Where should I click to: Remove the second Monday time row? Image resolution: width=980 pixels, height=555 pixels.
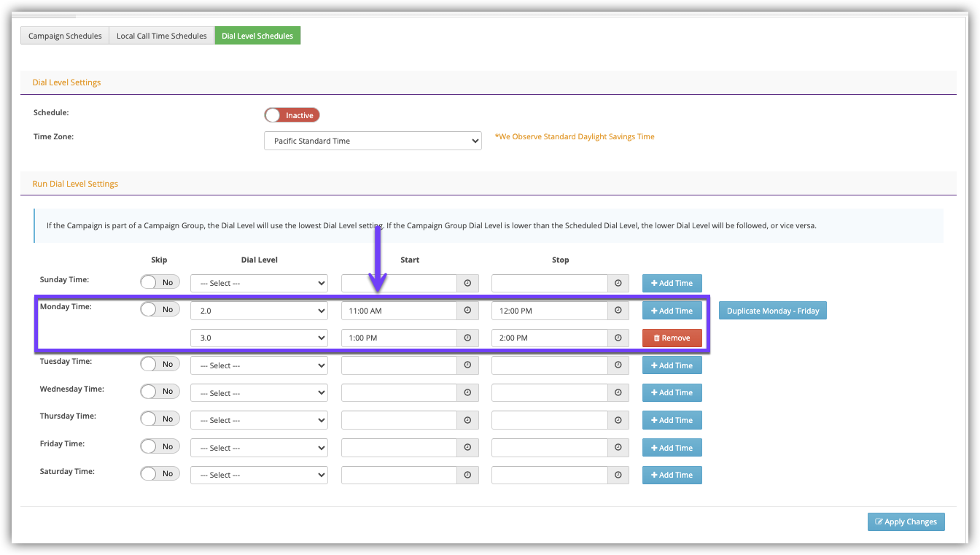point(672,338)
